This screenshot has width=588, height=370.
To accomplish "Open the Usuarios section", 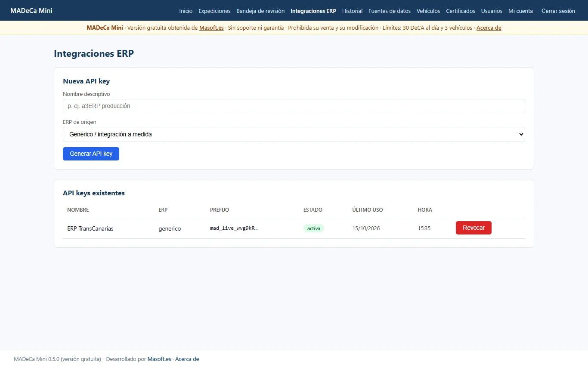I will point(492,11).
